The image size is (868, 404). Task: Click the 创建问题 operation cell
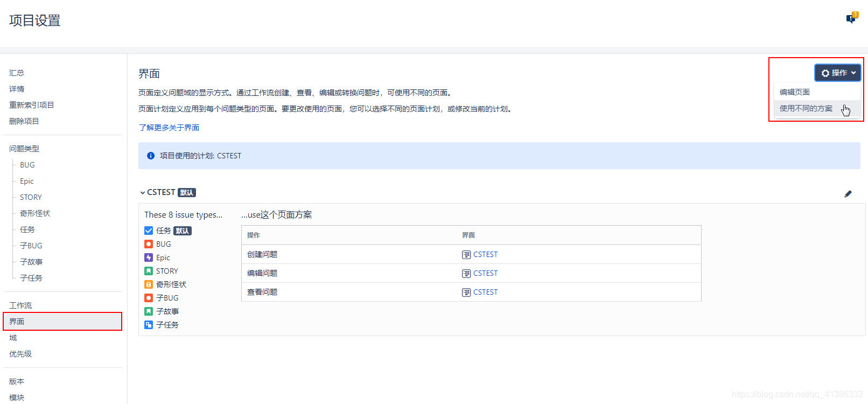[262, 255]
